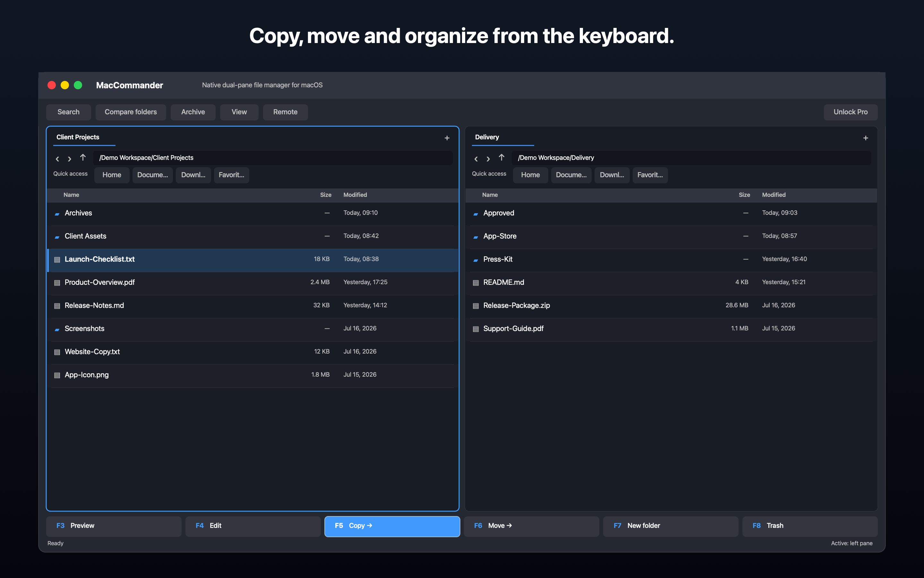Screen dimensions: 924x578
Task: Jump to Favorites in the left pane
Action: 231,175
